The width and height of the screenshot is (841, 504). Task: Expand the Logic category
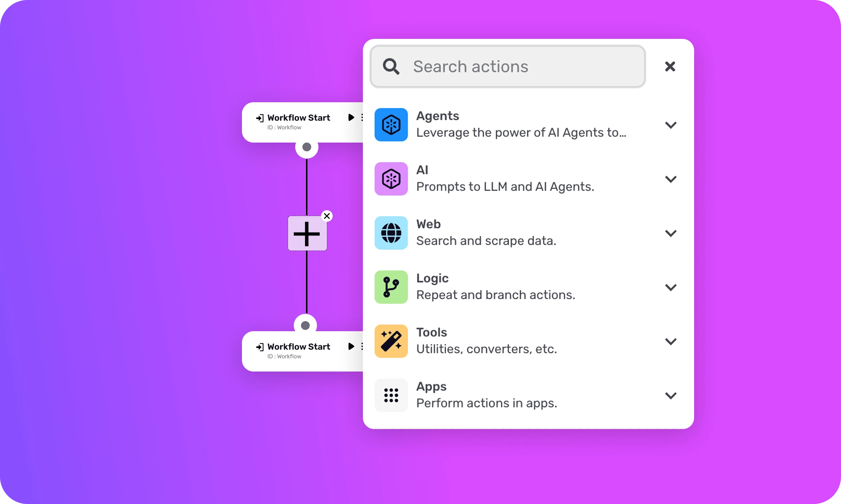(x=670, y=287)
